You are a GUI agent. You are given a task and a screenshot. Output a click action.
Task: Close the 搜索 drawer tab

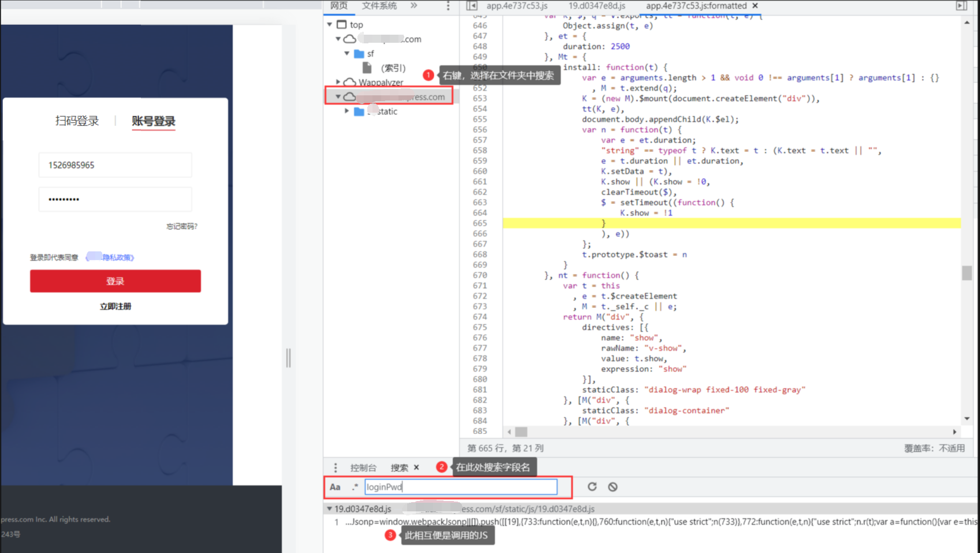tap(416, 467)
